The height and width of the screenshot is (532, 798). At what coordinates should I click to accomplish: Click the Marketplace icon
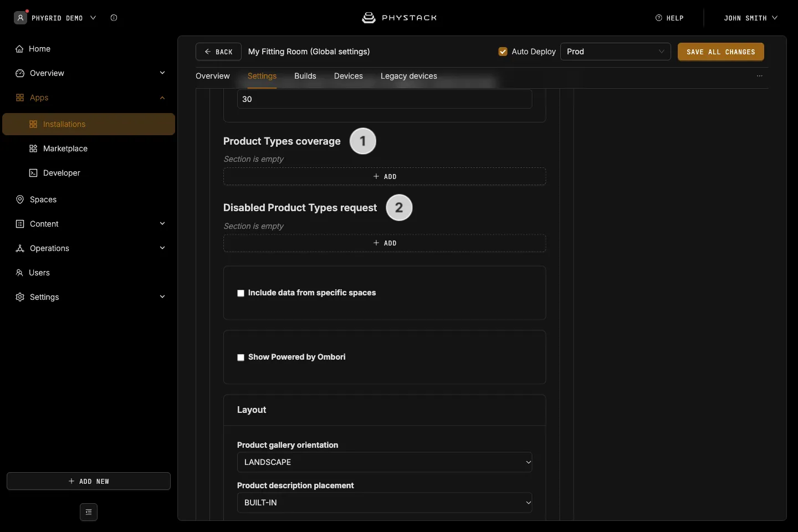click(33, 149)
